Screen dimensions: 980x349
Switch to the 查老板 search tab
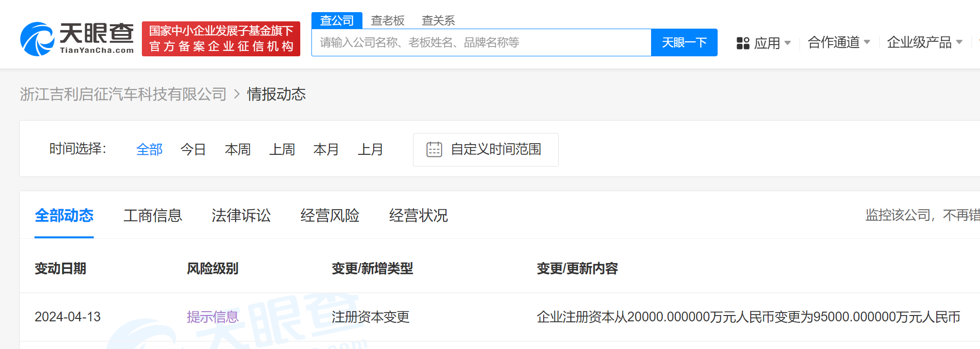click(387, 20)
